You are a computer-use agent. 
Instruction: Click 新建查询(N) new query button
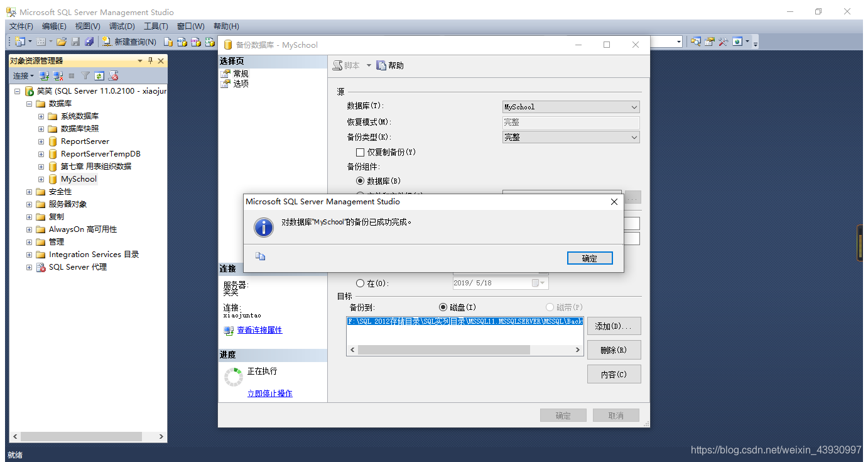tap(129, 41)
